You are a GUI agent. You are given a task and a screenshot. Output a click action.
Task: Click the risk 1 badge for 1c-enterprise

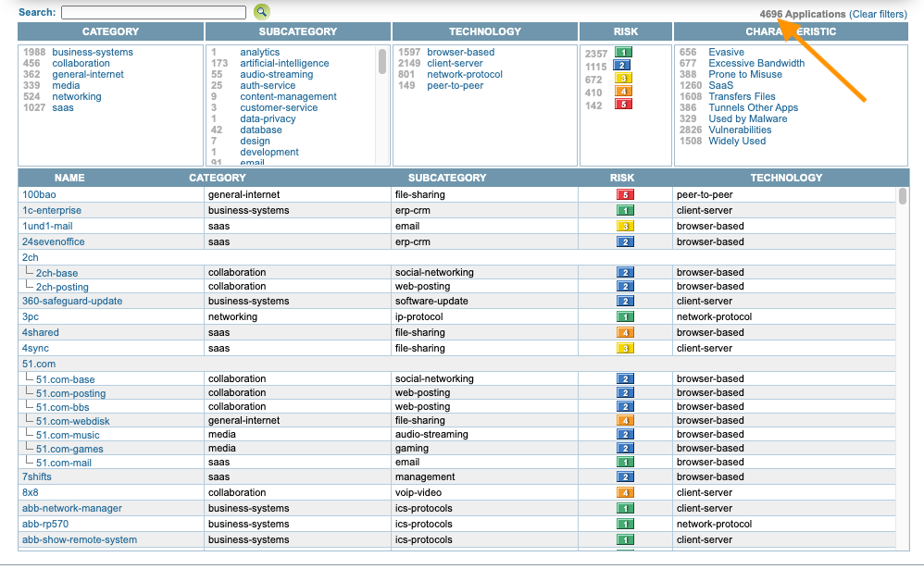tap(625, 210)
